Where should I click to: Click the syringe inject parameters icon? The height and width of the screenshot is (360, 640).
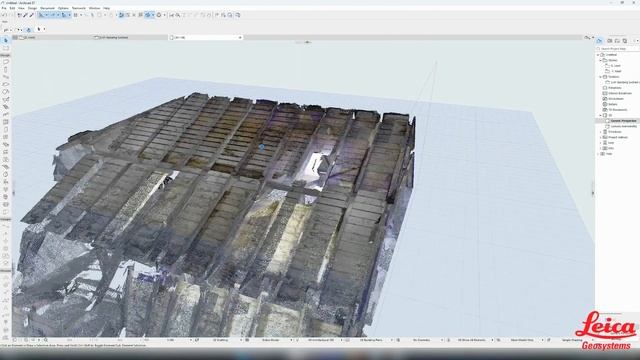point(31,15)
